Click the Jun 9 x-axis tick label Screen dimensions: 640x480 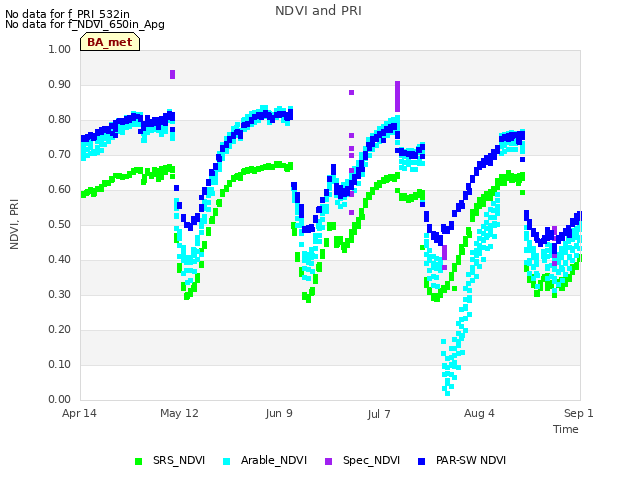click(279, 413)
